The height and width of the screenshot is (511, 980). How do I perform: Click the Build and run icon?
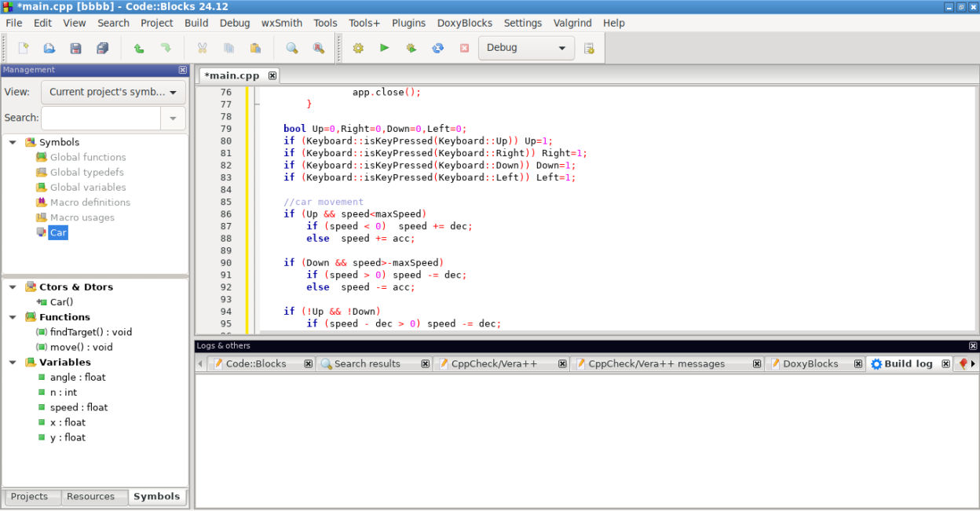click(411, 48)
